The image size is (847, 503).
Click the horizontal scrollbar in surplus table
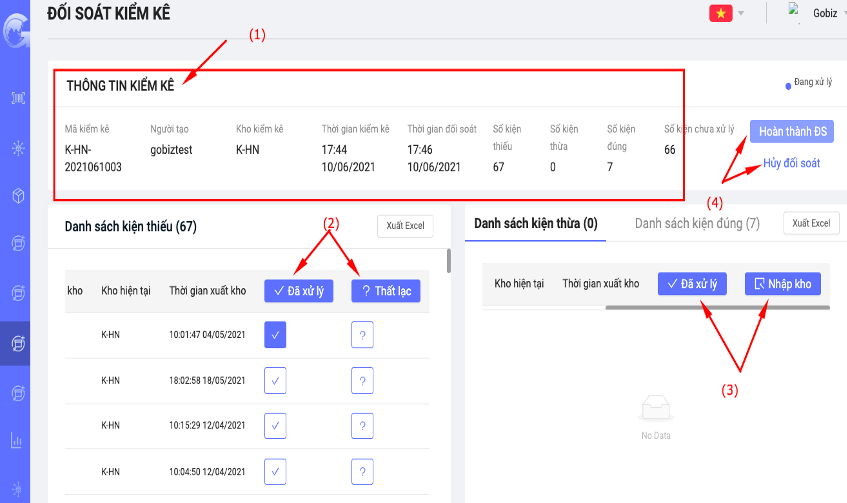[717, 308]
